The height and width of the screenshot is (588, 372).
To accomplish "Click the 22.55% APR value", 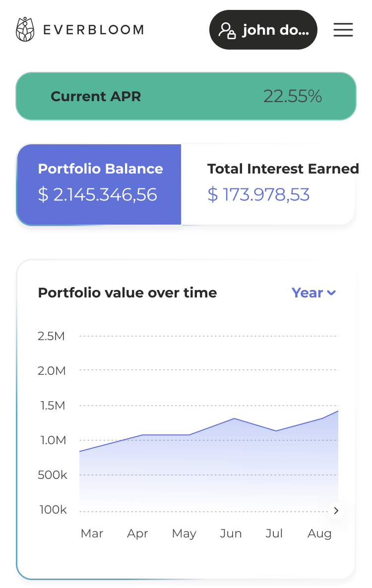I will (x=292, y=96).
